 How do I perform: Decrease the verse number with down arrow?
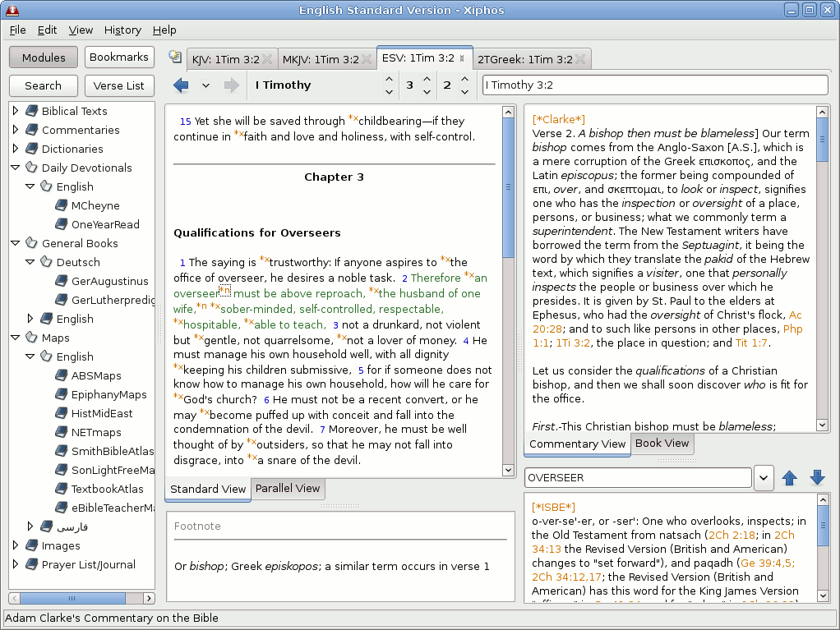coord(464,91)
